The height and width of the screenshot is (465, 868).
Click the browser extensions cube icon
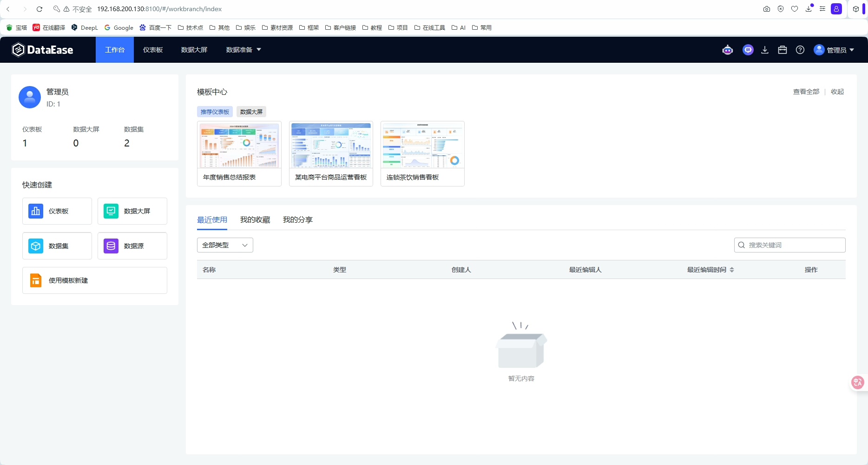point(856,9)
